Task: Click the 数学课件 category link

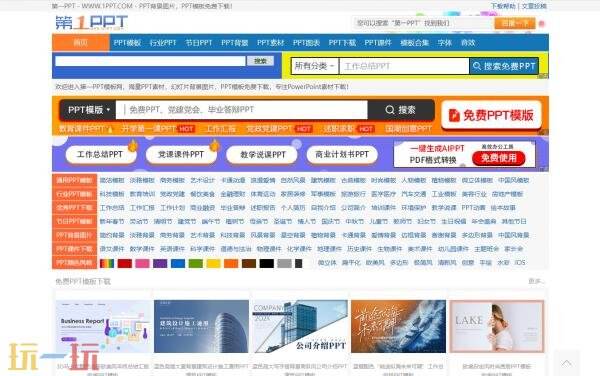Action: (142, 249)
